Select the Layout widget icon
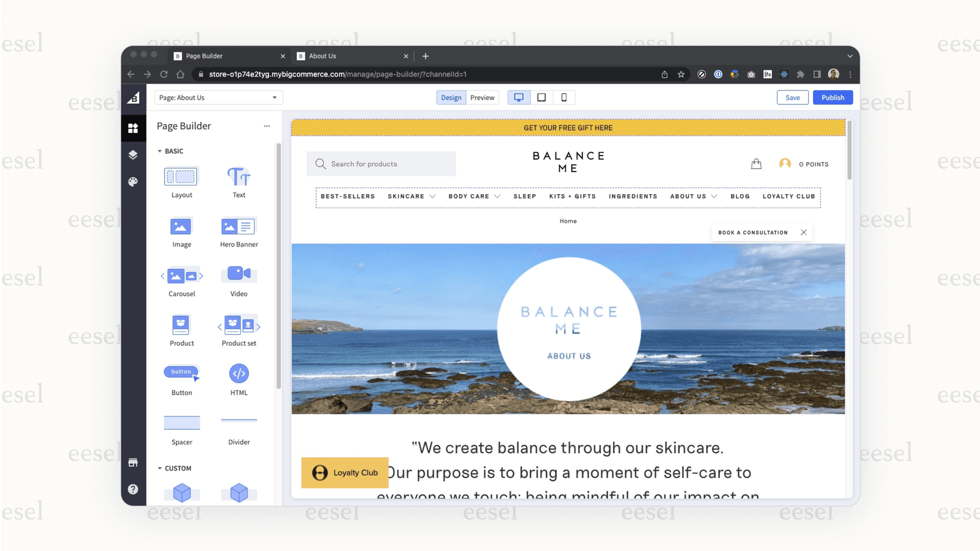 [181, 177]
